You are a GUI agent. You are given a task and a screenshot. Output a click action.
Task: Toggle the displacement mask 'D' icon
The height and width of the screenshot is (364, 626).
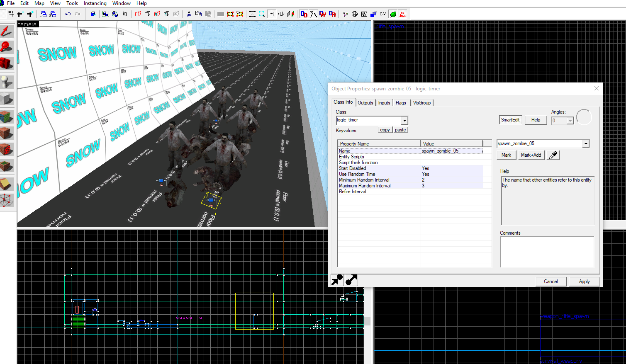click(304, 14)
